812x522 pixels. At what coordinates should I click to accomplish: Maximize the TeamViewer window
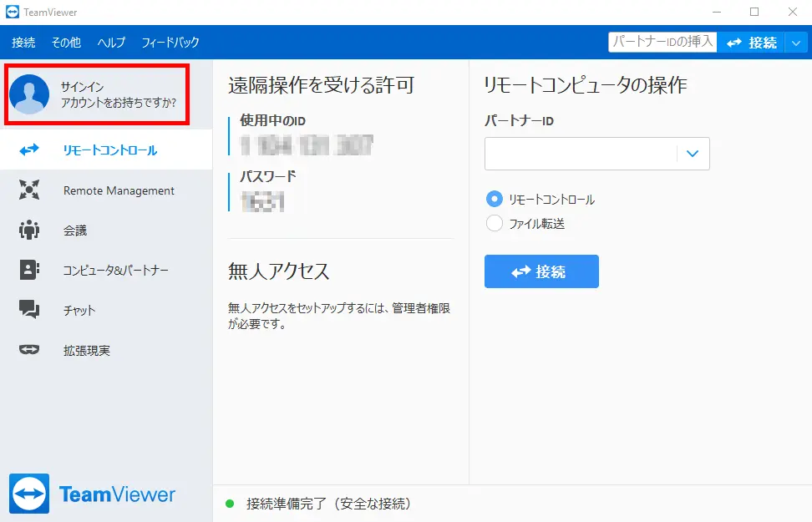coord(754,12)
